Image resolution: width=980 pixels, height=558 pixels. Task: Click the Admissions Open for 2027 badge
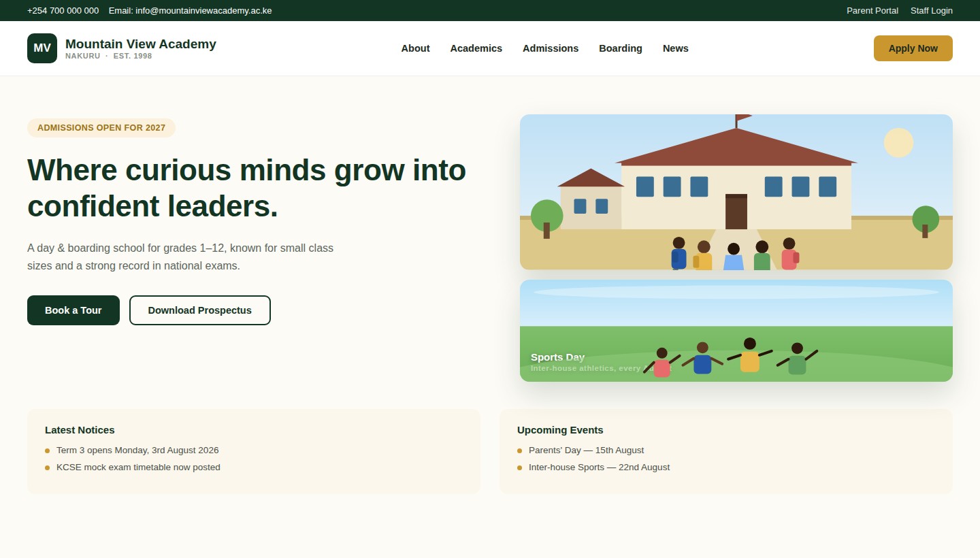tap(101, 128)
